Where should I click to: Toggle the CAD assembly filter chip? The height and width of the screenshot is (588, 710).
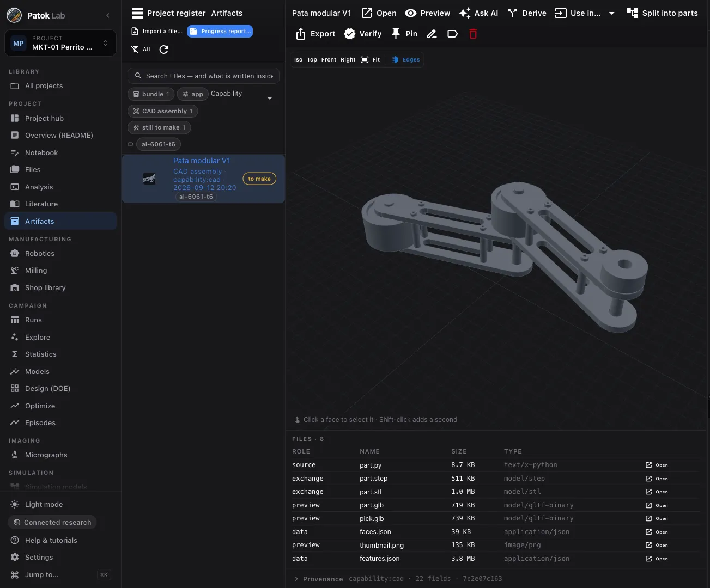pos(162,111)
